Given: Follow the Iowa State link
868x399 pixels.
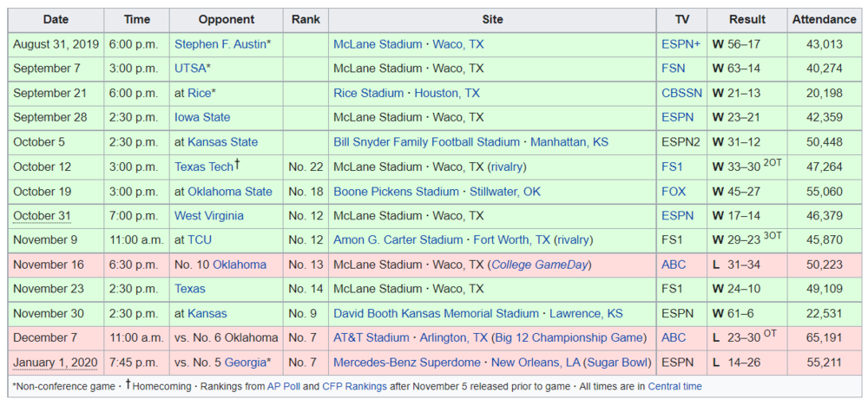Looking at the screenshot, I should click(202, 117).
